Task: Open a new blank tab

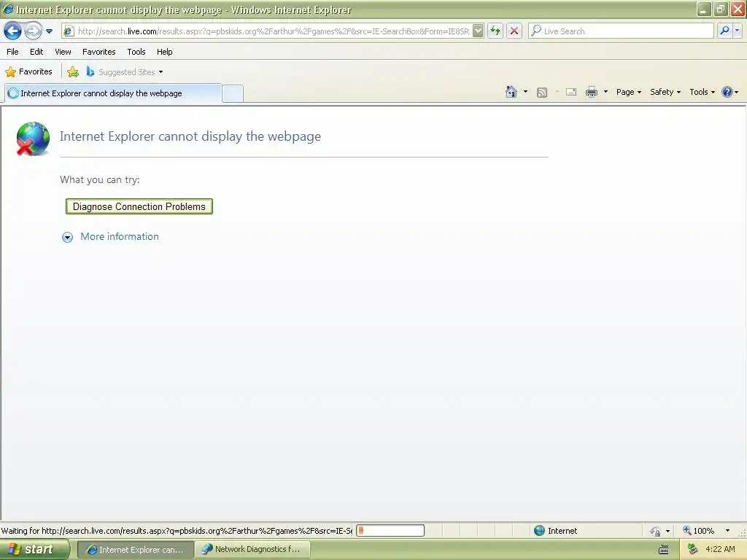Action: tap(233, 93)
